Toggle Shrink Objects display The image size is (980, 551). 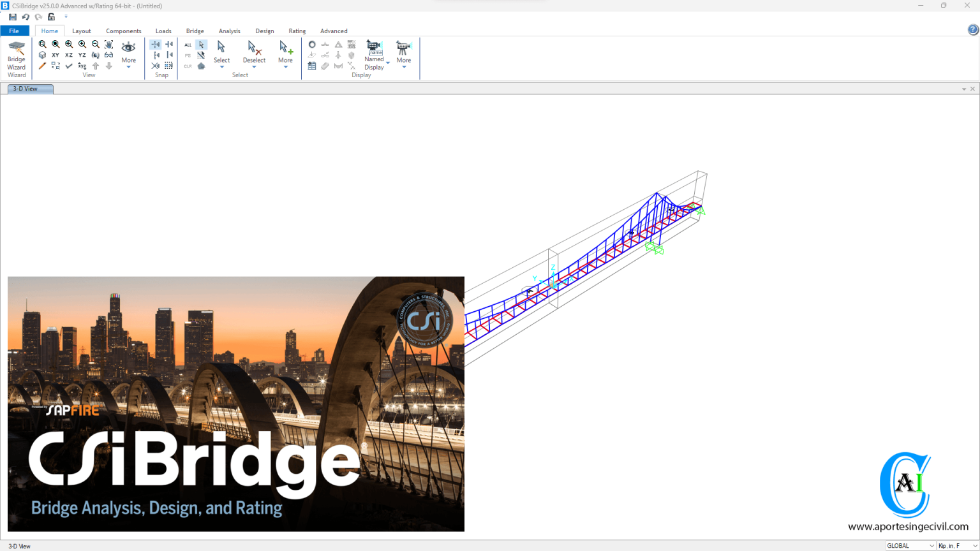(x=56, y=66)
